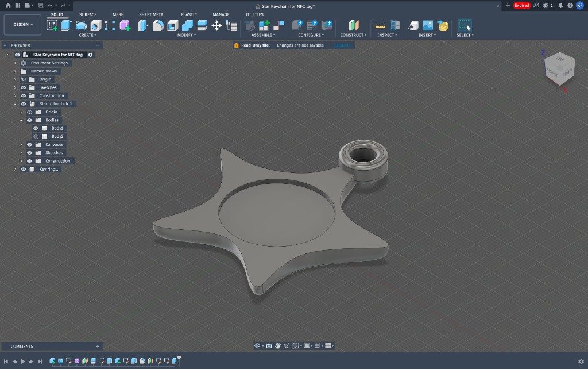Click the timeline Play button
This screenshot has height=369, width=588.
coord(23,362)
